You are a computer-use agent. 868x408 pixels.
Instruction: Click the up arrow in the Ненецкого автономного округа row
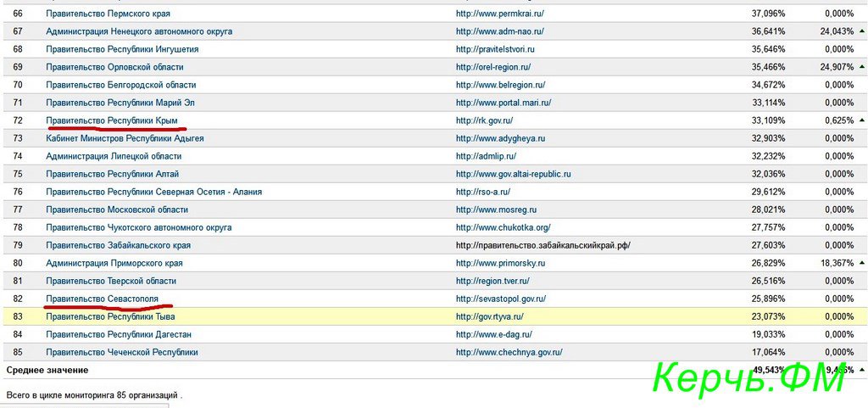coord(861,31)
